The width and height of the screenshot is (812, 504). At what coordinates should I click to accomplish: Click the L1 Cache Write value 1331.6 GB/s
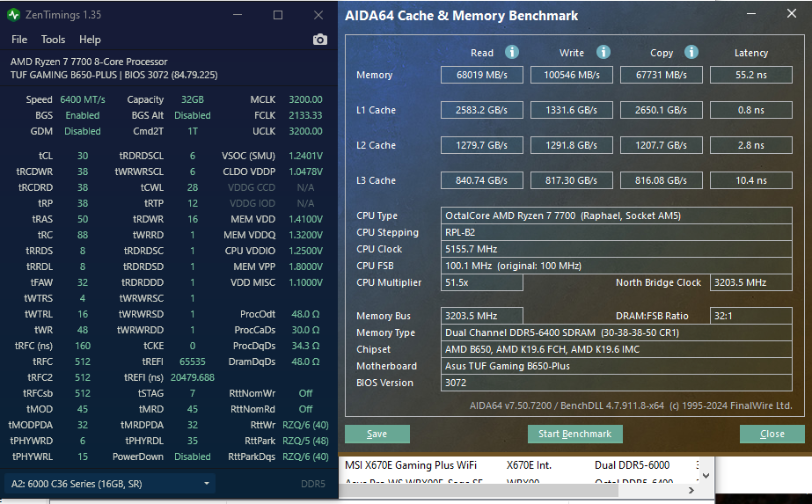tap(572, 110)
